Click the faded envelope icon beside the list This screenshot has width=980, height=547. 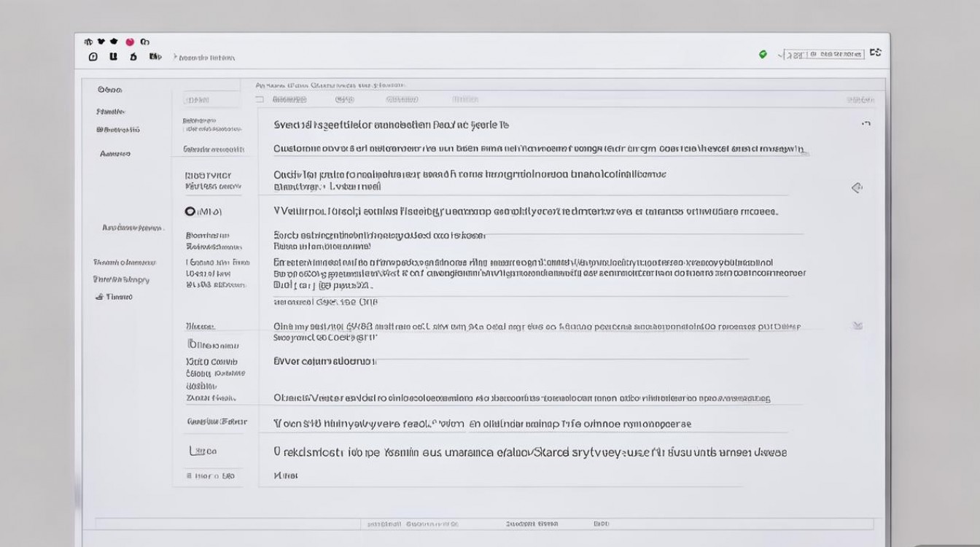[857, 325]
